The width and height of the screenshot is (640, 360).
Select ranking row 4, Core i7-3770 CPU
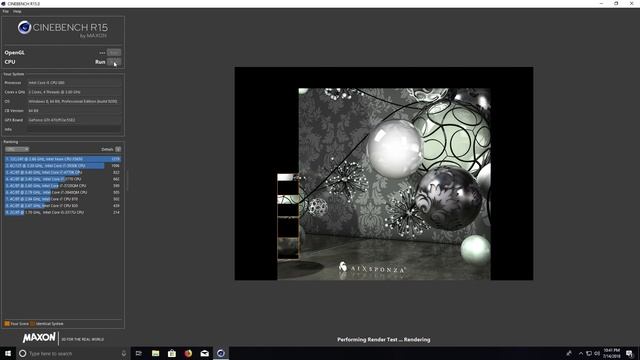63,179
